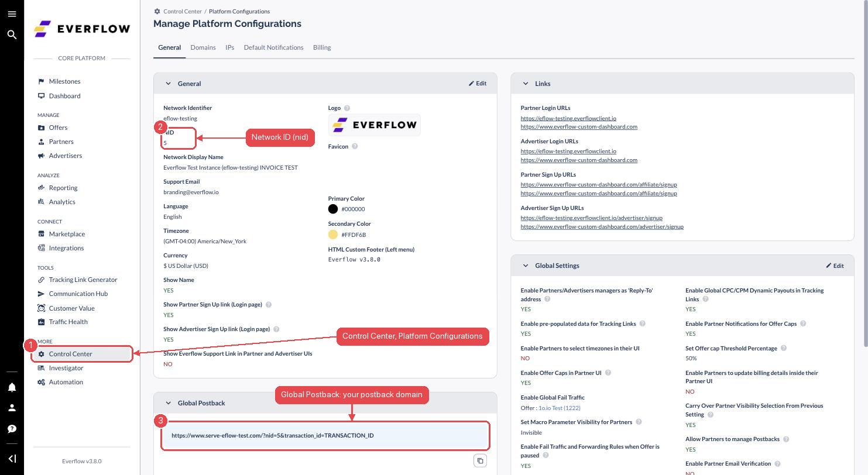Open the Billing tab
This screenshot has width=868, height=475.
tap(322, 47)
